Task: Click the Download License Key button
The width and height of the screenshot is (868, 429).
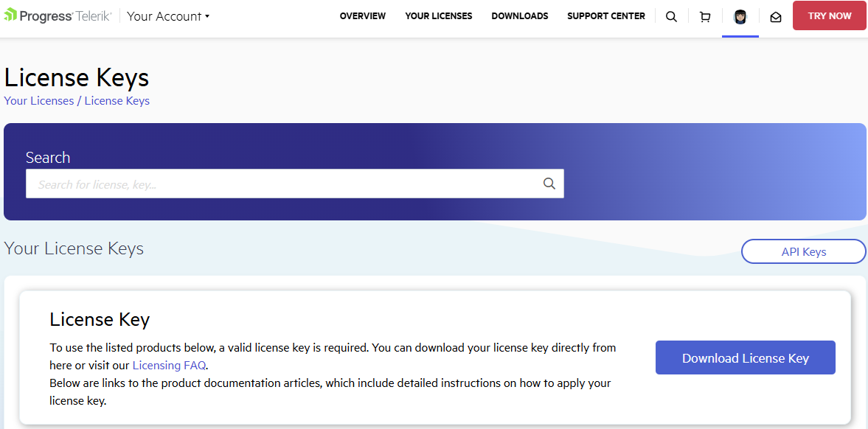Action: click(x=745, y=357)
